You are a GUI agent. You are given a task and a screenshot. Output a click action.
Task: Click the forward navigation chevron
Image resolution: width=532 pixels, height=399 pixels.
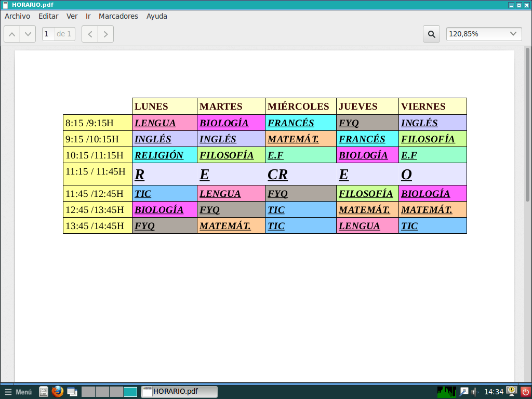click(105, 34)
